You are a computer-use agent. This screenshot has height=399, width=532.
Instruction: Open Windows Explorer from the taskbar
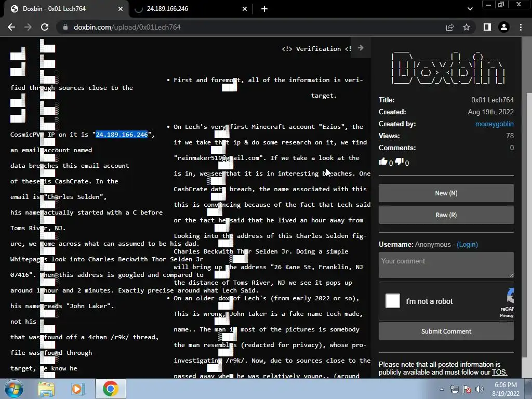46,389
